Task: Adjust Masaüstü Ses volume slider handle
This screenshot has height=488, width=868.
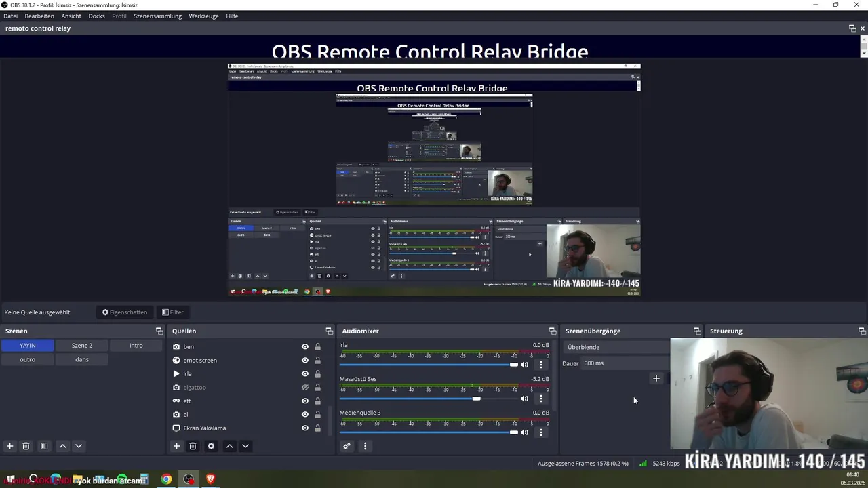Action: (477, 399)
